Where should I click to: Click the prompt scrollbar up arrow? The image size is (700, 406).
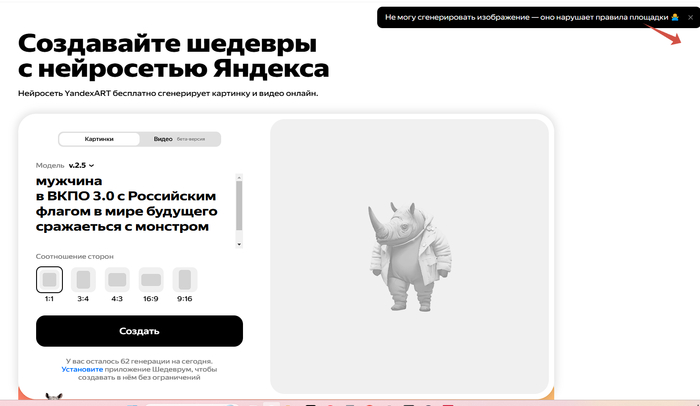[239, 178]
